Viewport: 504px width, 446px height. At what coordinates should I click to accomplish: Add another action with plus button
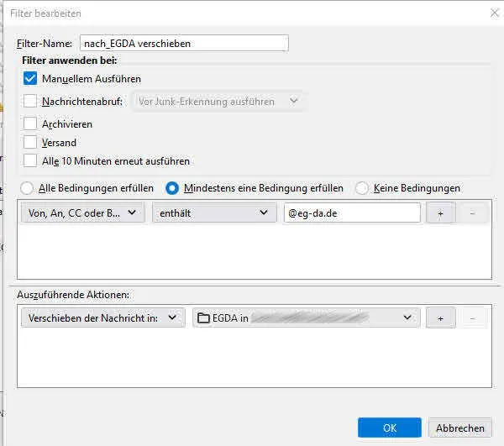click(x=441, y=318)
